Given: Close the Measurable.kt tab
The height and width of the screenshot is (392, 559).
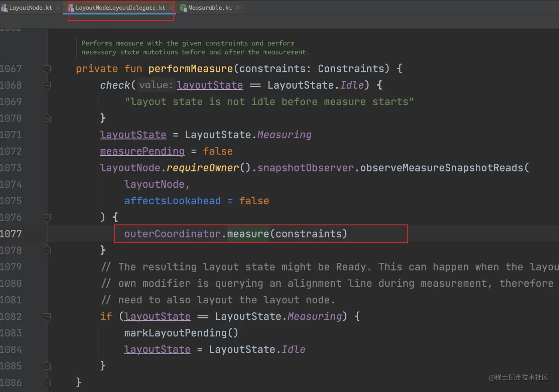Looking at the screenshot, I should point(237,8).
